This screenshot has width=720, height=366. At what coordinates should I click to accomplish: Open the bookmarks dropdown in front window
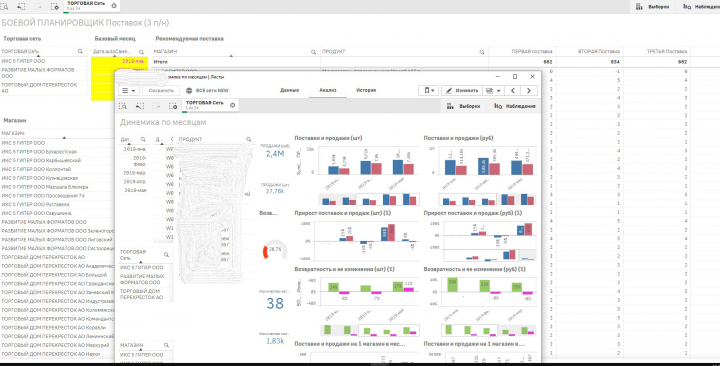429,90
